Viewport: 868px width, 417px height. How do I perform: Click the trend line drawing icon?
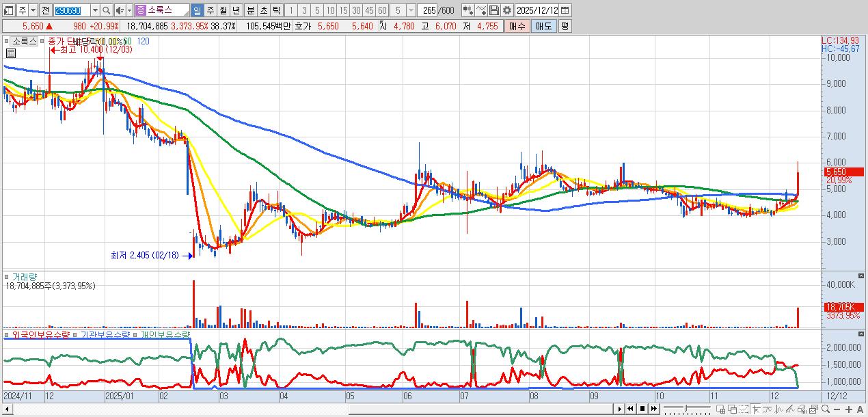click(x=767, y=409)
